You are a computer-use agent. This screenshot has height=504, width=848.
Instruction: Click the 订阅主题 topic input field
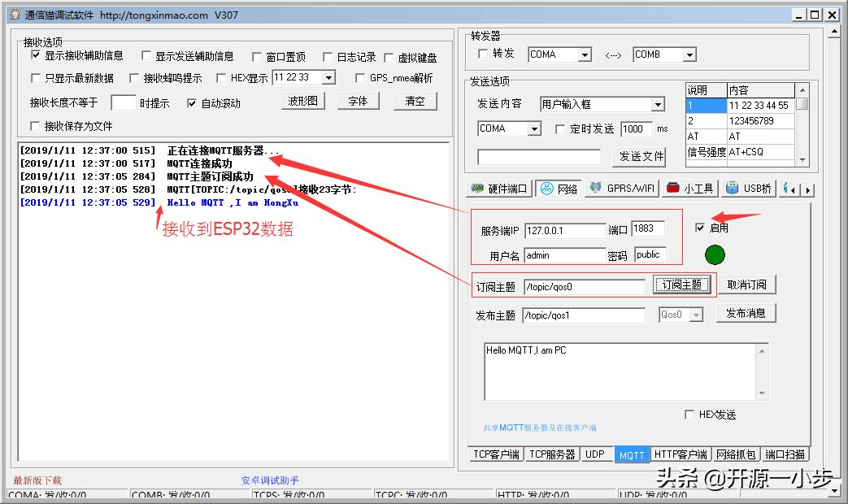point(584,286)
